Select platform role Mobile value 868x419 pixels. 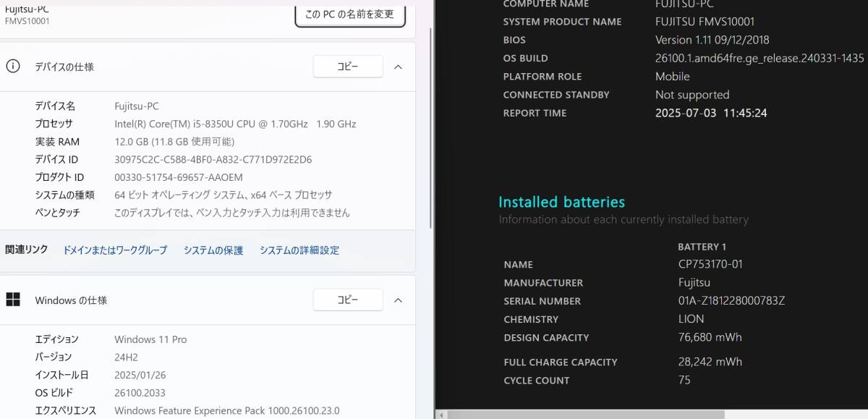pyautogui.click(x=673, y=76)
